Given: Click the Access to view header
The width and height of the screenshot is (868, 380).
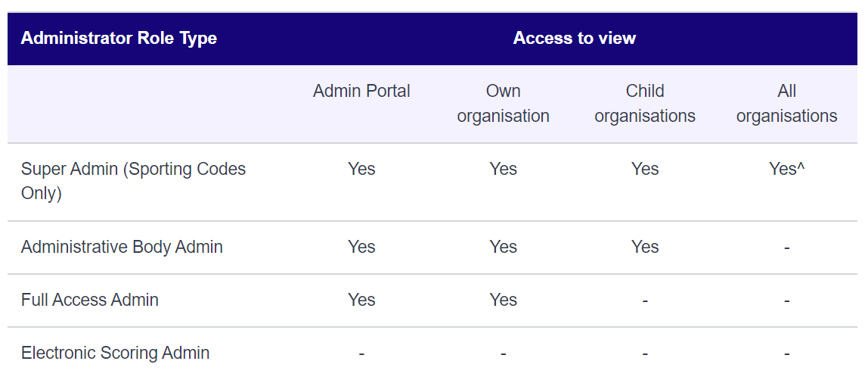Looking at the screenshot, I should coord(574,38).
